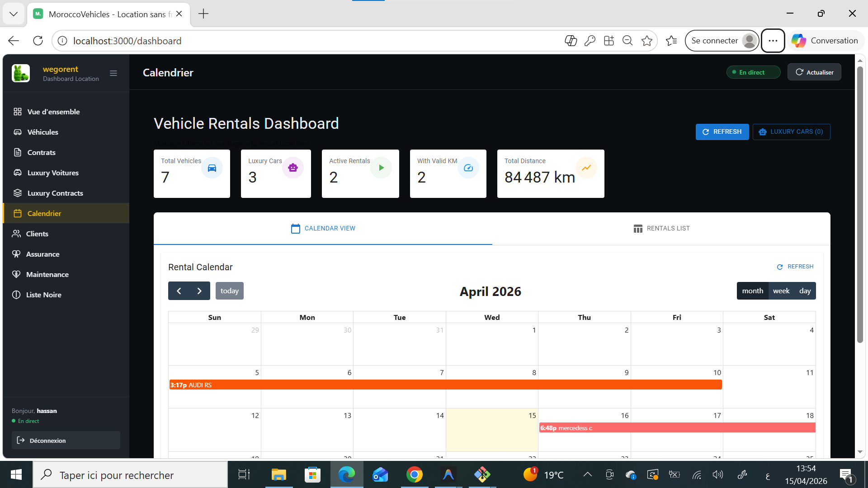
Task: Click the Luxury Cars (0) button
Action: click(x=791, y=132)
